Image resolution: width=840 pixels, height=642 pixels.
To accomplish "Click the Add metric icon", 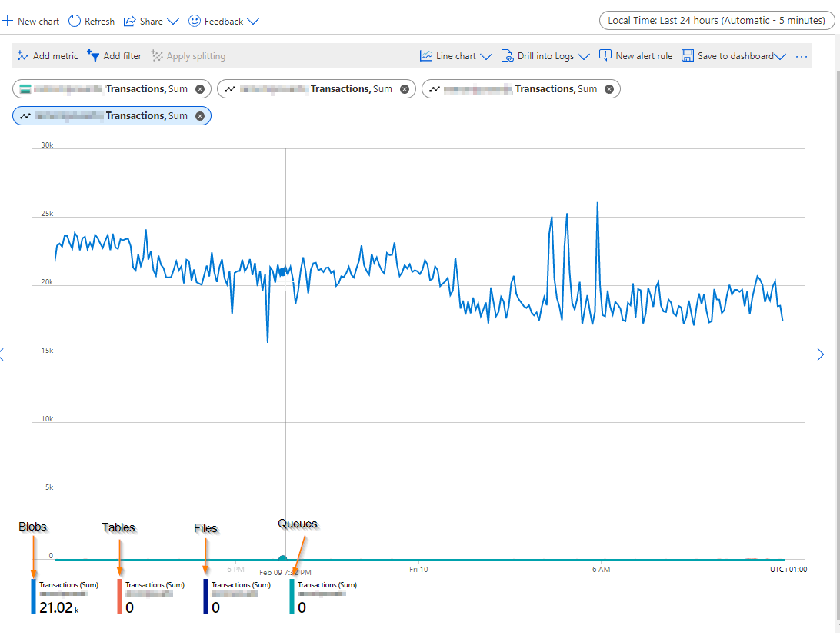I will coord(22,55).
